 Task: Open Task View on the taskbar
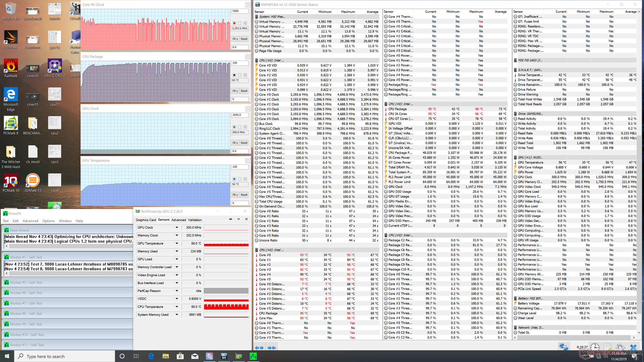(136, 356)
